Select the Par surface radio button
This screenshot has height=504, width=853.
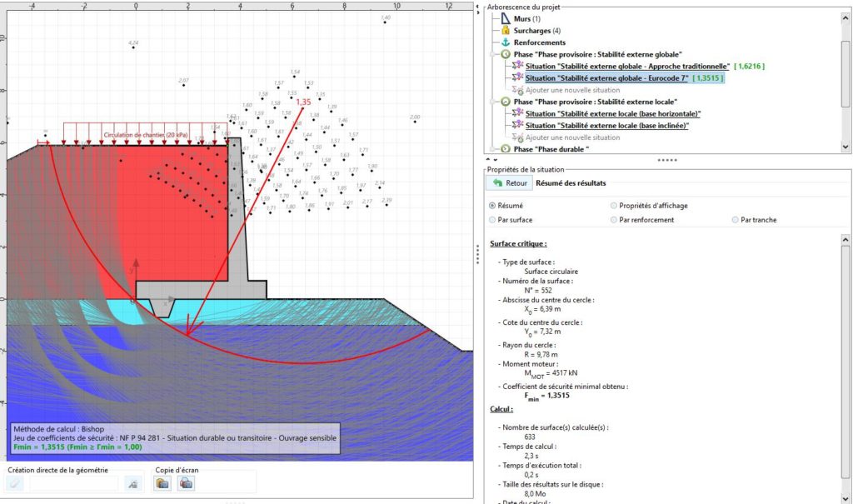pyautogui.click(x=492, y=220)
